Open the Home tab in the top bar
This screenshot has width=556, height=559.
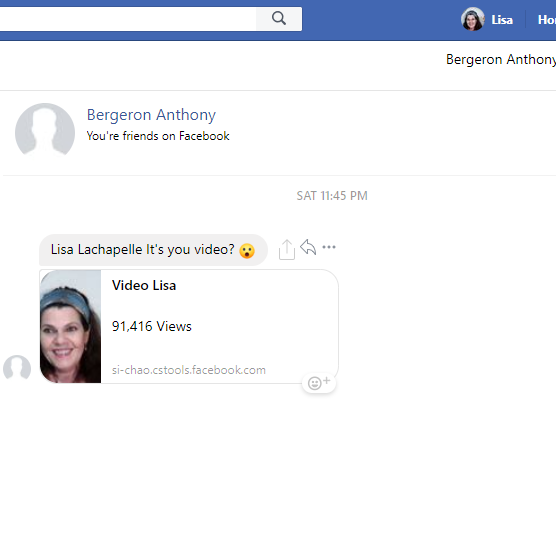[546, 20]
